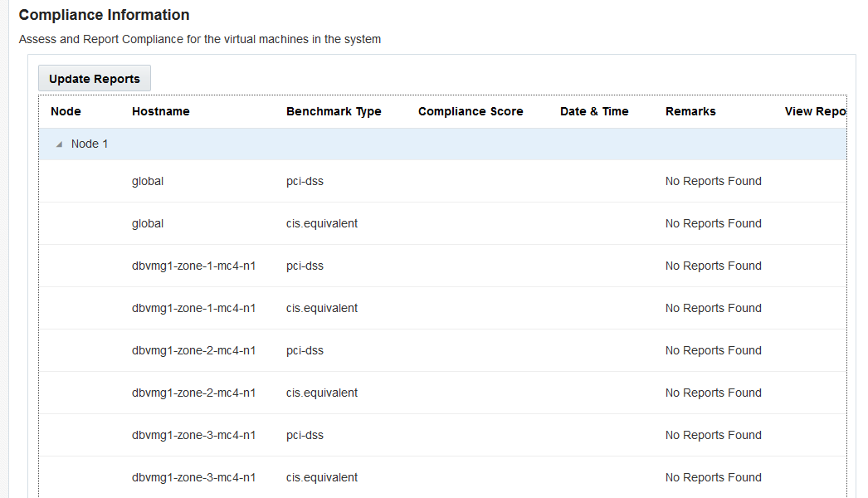
Task: Select dbvmg1-zone-1-mc4-n1 hostname in cis.equivalent row
Action: pos(193,308)
